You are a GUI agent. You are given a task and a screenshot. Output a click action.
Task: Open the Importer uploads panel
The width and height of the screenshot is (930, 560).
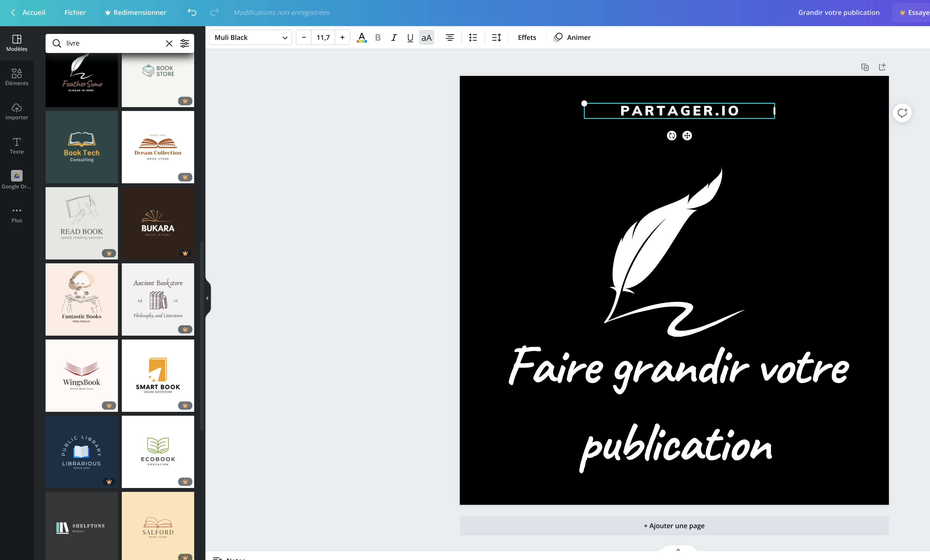click(x=17, y=112)
